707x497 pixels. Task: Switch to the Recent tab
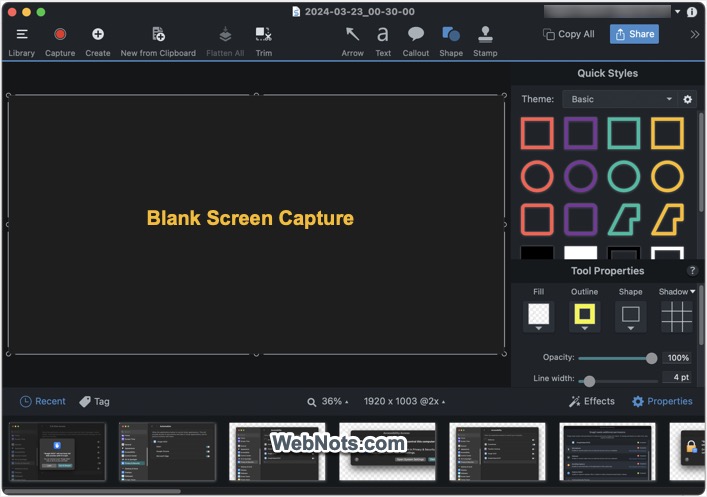(x=42, y=401)
